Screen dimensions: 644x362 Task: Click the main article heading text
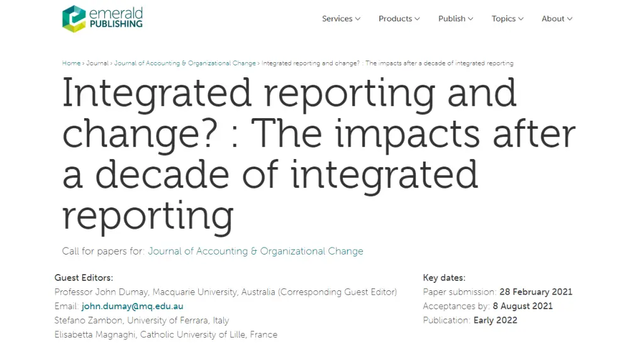318,155
